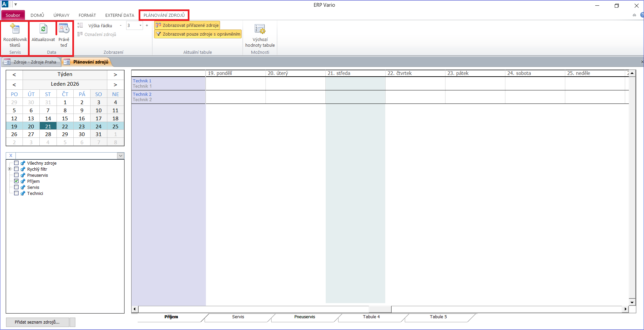Click the horizontal scrollbar thumb
Screen dimensions: 644x330
tap(380, 309)
